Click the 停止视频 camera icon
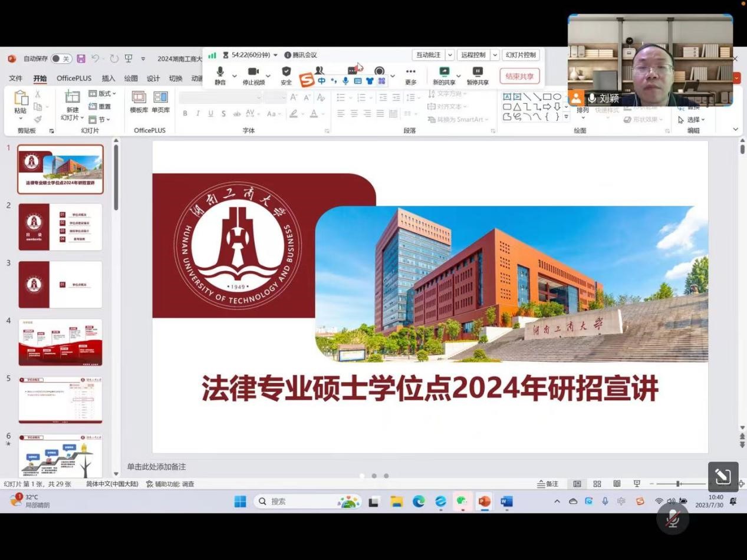 253,72
